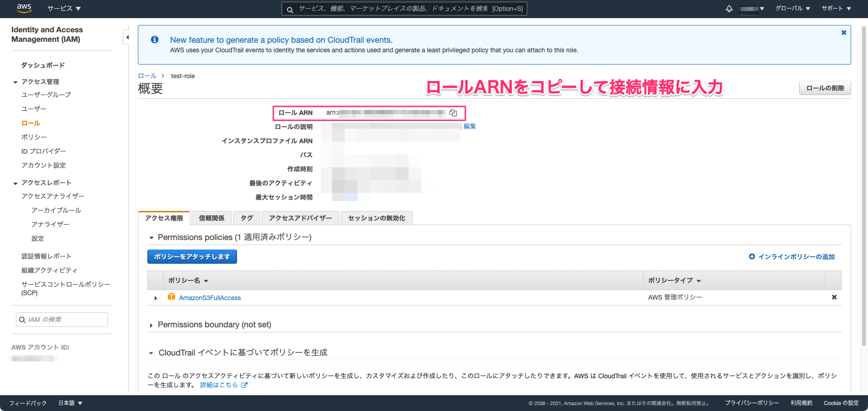Open the グローバル region dropdown
The image size is (868, 411).
pos(792,9)
